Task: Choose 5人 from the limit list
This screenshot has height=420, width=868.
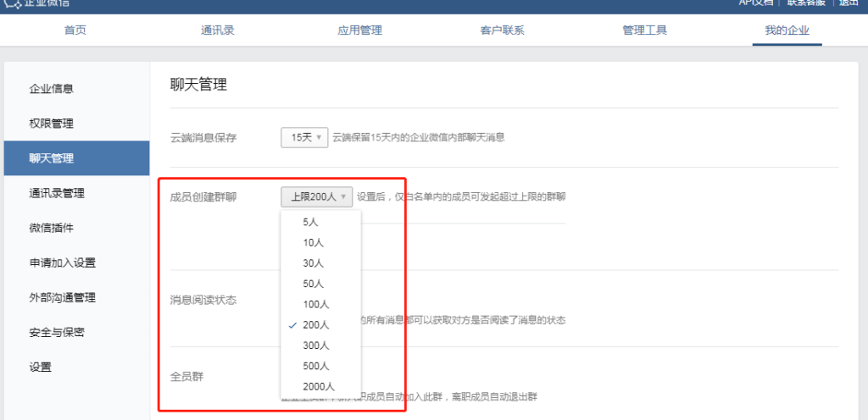Action: pos(311,222)
